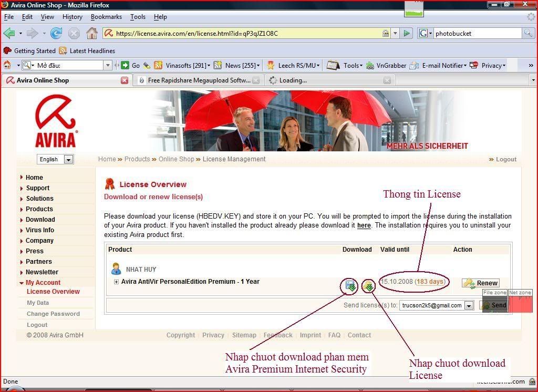Image resolution: width=538 pixels, height=392 pixels.
Task: Open the E-mail Notifier dropdown
Action: (438, 65)
